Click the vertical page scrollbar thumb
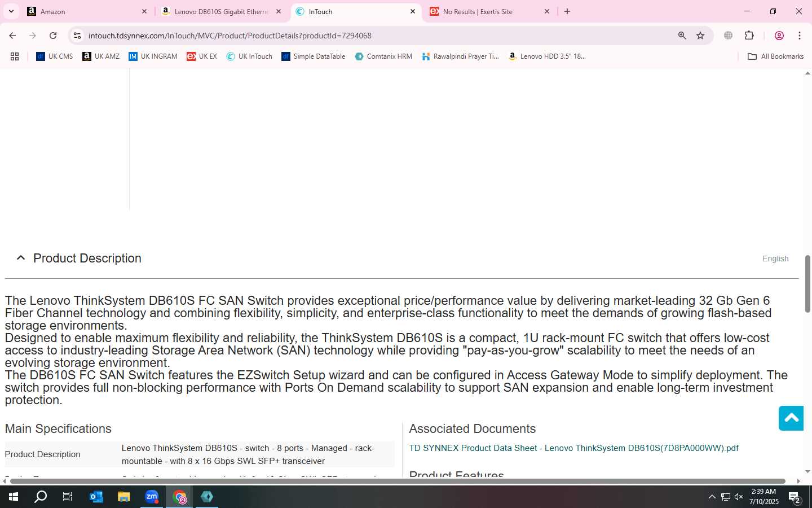Viewport: 812px width, 508px height. pos(807,284)
